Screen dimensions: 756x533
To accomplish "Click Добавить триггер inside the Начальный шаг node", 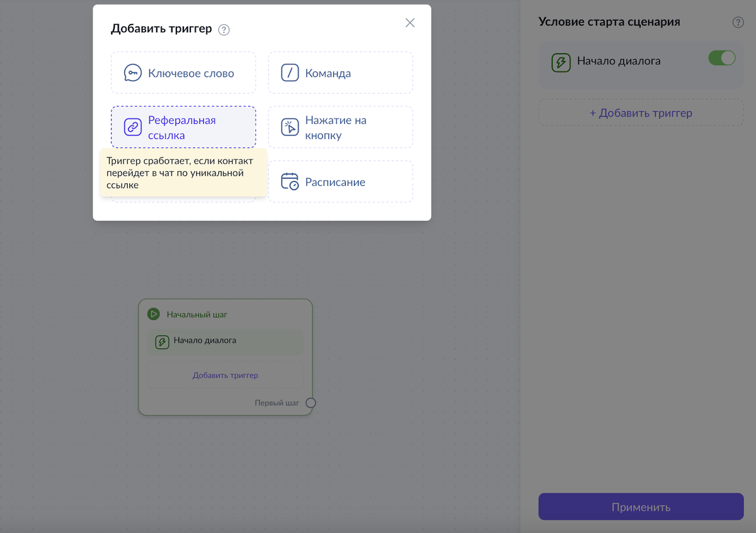I will (225, 375).
